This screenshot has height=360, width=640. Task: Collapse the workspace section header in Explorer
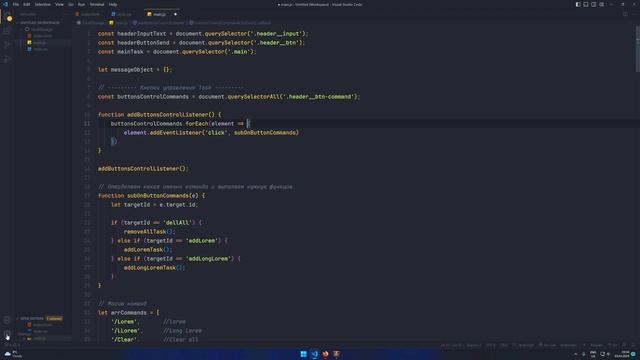(39, 23)
